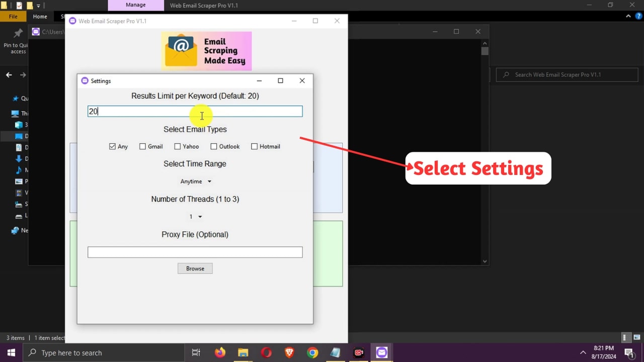Click the Settings dialog title icon
This screenshot has width=644, height=362.
(85, 80)
